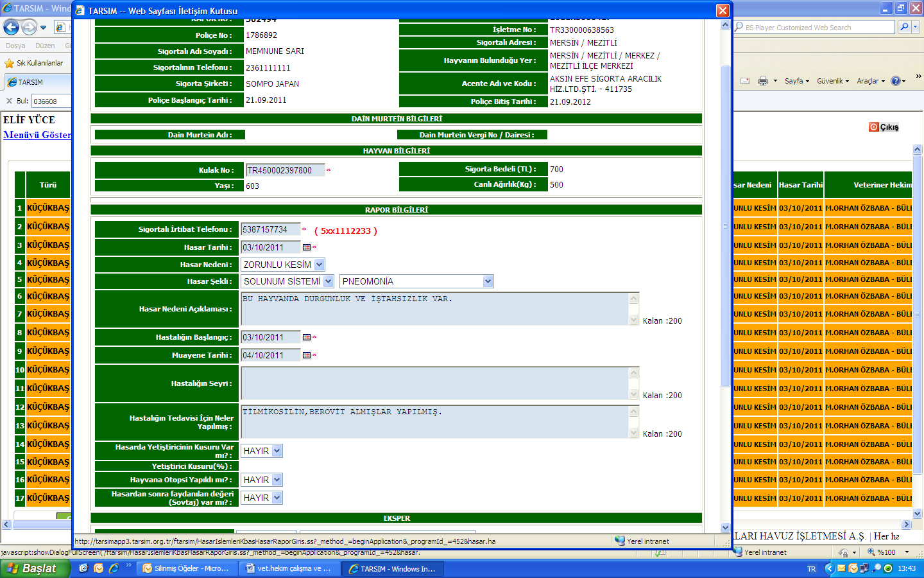
Task: Open Yetiştiricinin Kusuru Var mı dropdown
Action: [x=262, y=451]
